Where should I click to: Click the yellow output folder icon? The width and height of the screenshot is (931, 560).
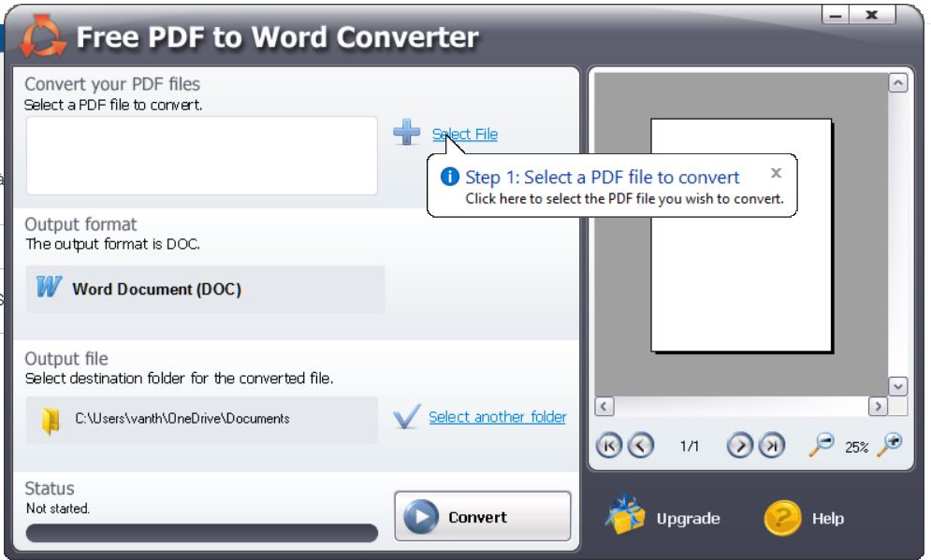51,421
